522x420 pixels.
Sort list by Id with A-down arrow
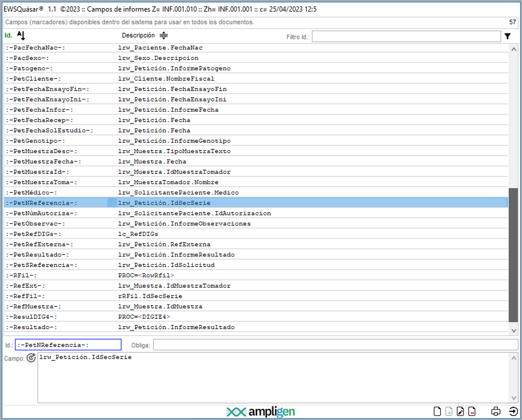[x=21, y=36]
